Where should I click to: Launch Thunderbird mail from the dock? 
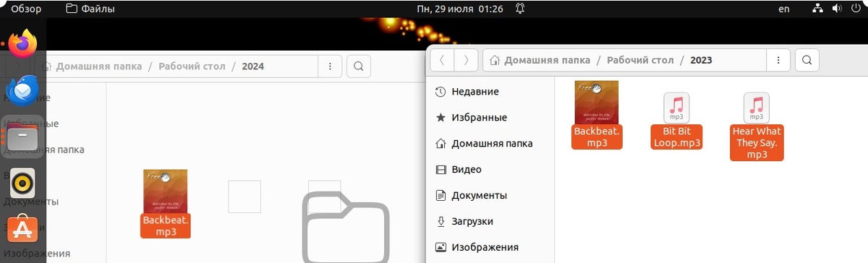pos(23,90)
